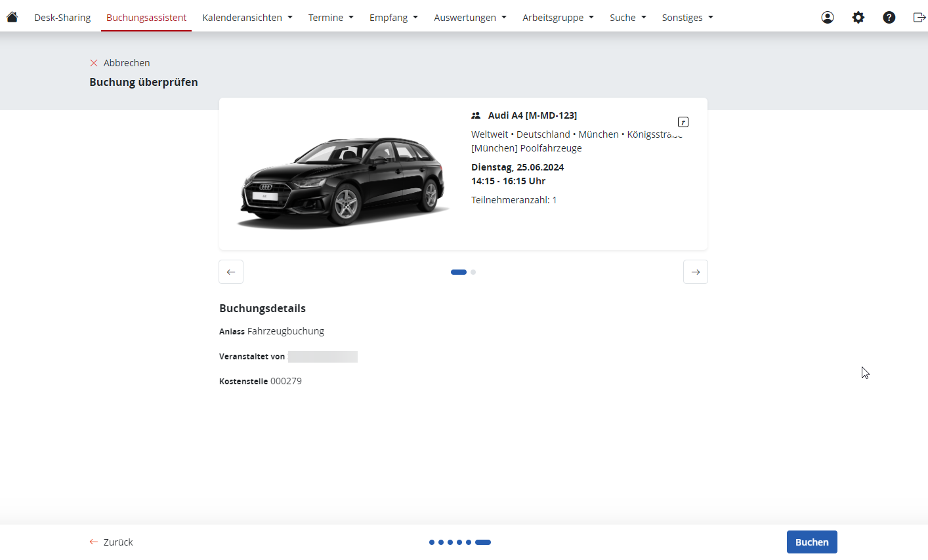928x560 pixels.
Task: Open the user profile icon
Action: pyautogui.click(x=828, y=18)
